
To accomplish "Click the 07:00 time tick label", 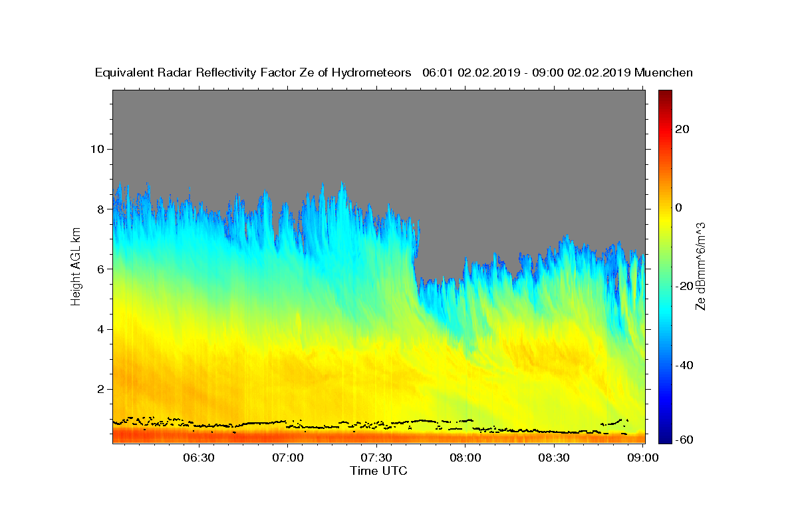I will (x=288, y=458).
